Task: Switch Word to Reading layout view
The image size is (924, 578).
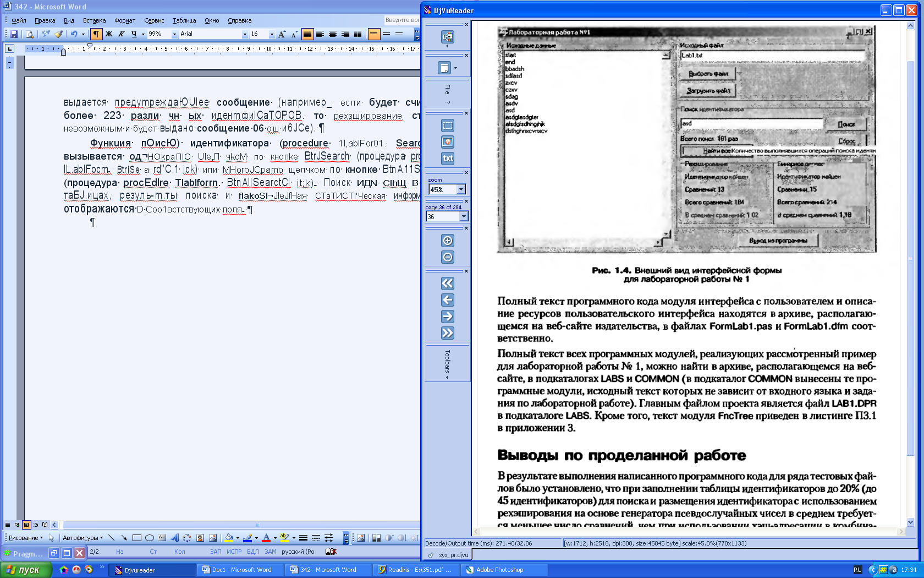Action: click(x=45, y=525)
